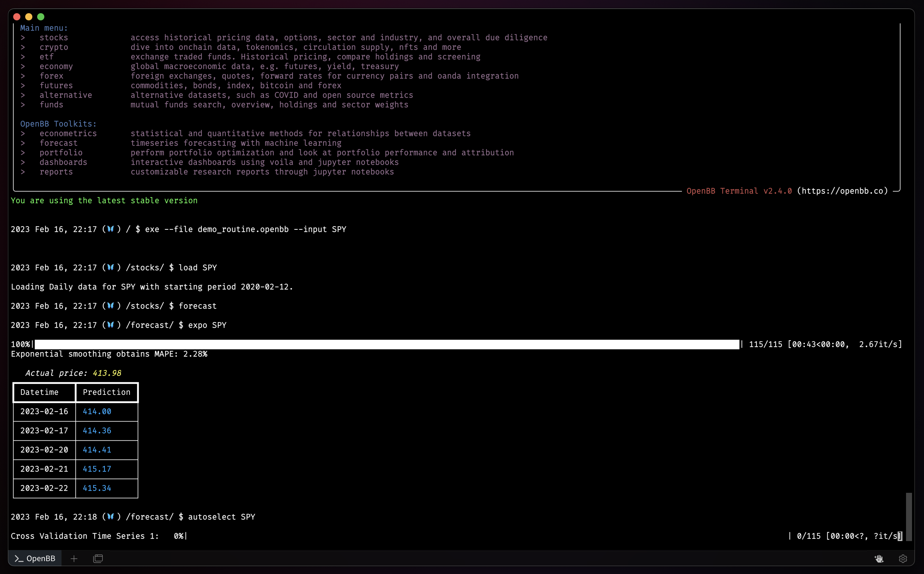Click 'You are using the latest stable version'

click(104, 200)
